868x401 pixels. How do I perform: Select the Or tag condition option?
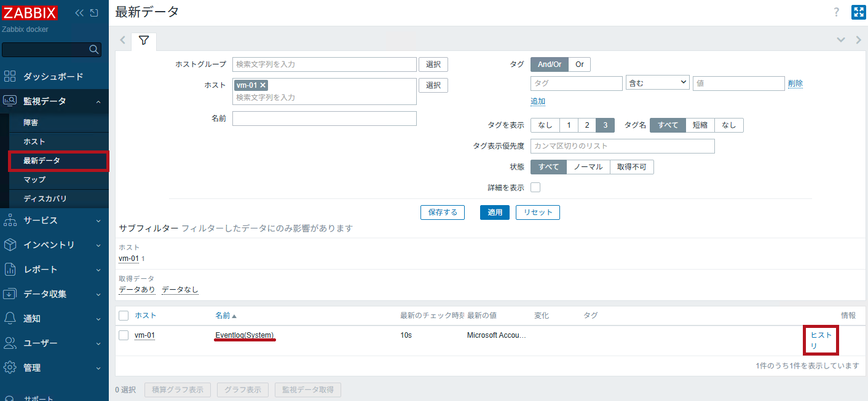click(x=579, y=64)
